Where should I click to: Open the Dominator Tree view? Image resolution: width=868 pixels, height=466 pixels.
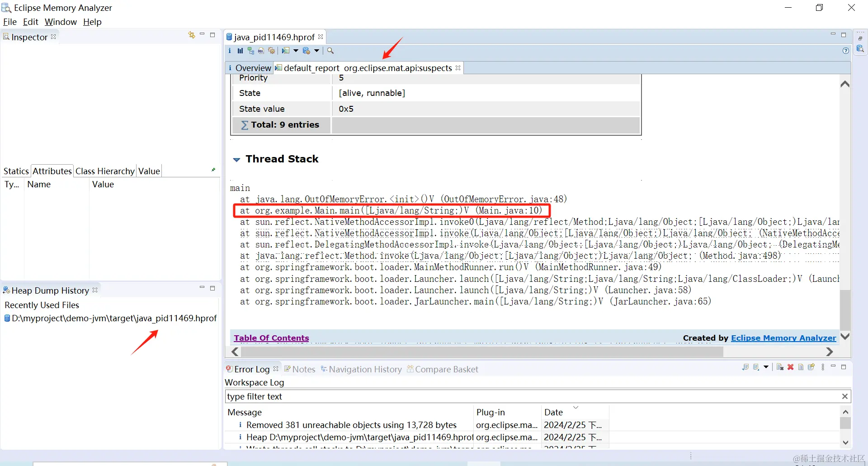pyautogui.click(x=250, y=51)
